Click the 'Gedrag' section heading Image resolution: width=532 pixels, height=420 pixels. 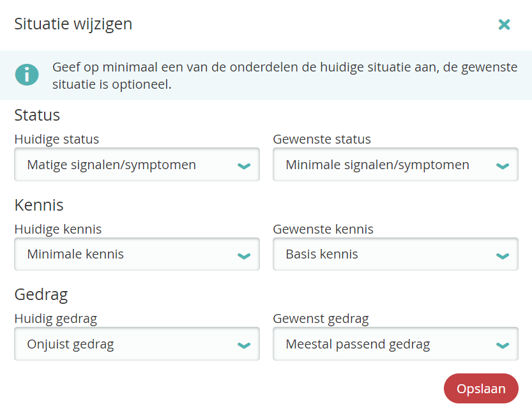click(x=41, y=294)
